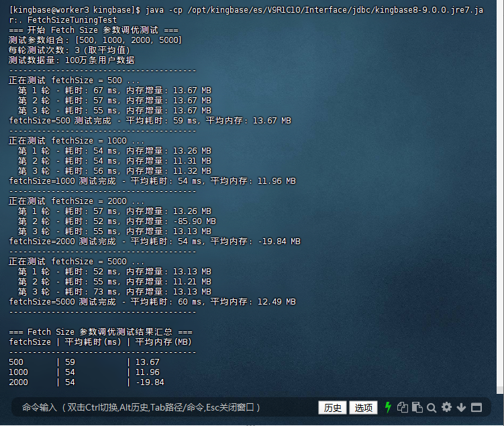Click 'fetchSize=5000 测试完成' summary line
504x426 pixels.
click(x=152, y=302)
